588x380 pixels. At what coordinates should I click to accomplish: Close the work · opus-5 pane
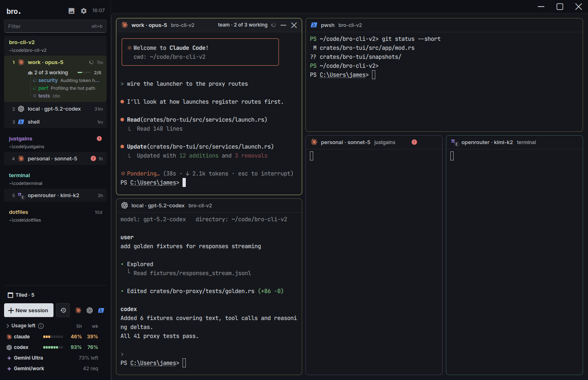[x=294, y=25]
